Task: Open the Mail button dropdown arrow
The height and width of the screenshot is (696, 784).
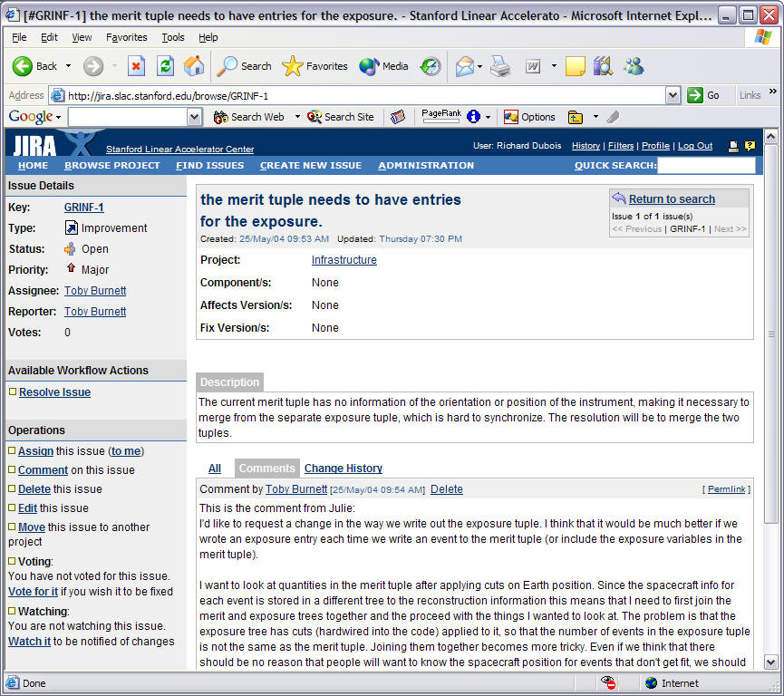Action: [479, 66]
